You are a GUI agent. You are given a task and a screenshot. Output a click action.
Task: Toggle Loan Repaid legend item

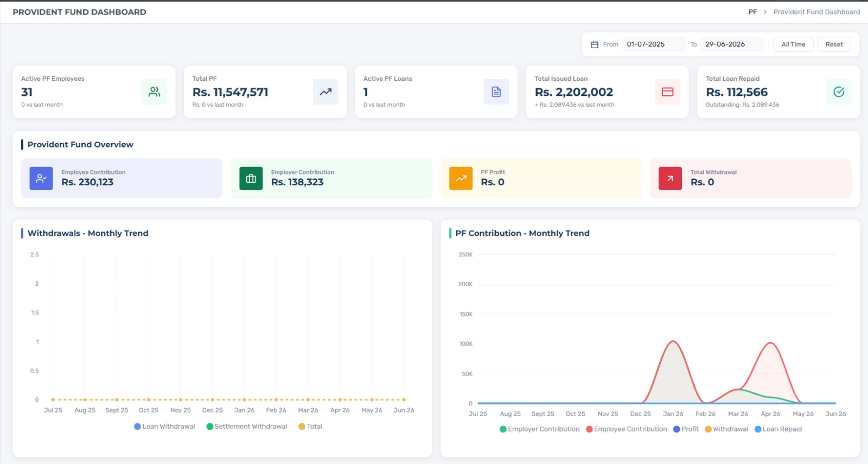click(778, 429)
